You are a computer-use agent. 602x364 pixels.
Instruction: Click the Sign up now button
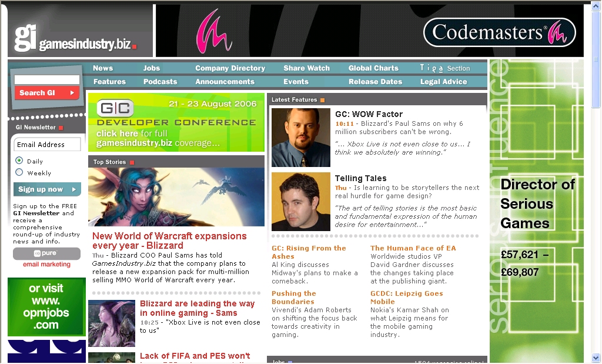(x=47, y=189)
